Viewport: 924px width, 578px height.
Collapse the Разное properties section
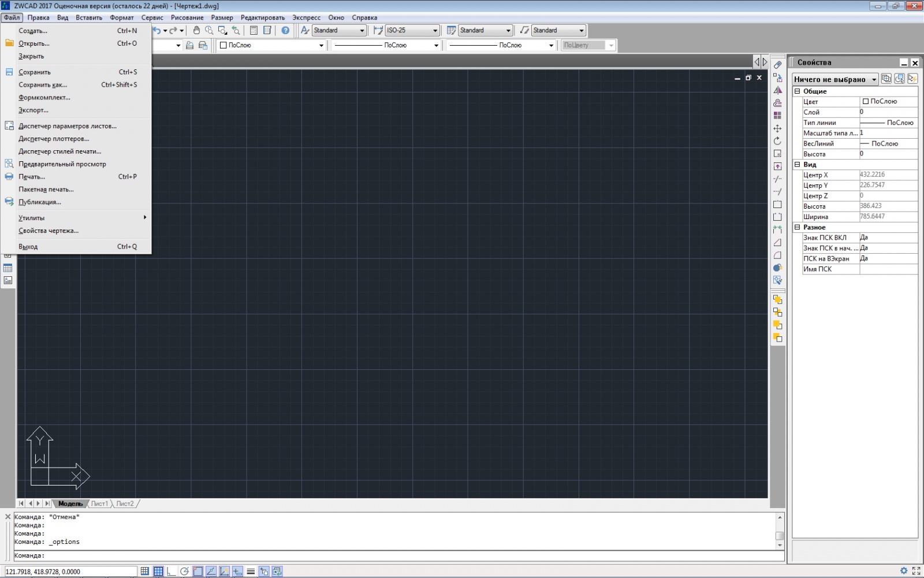click(x=797, y=227)
